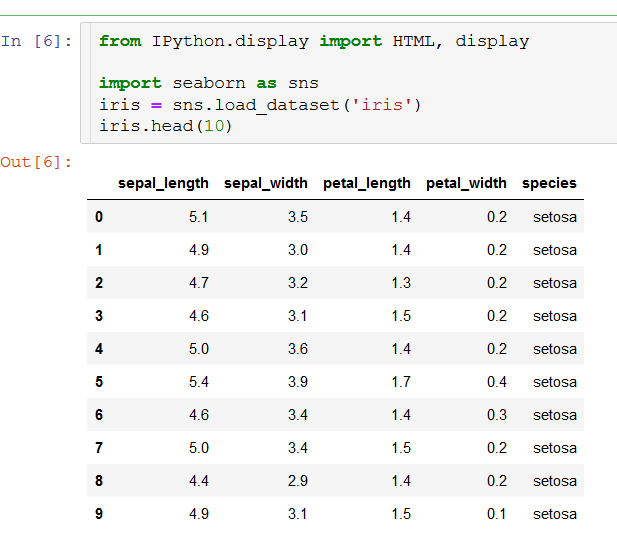617x542 pixels.
Task: Click the sepal_length column header
Action: pos(163,183)
